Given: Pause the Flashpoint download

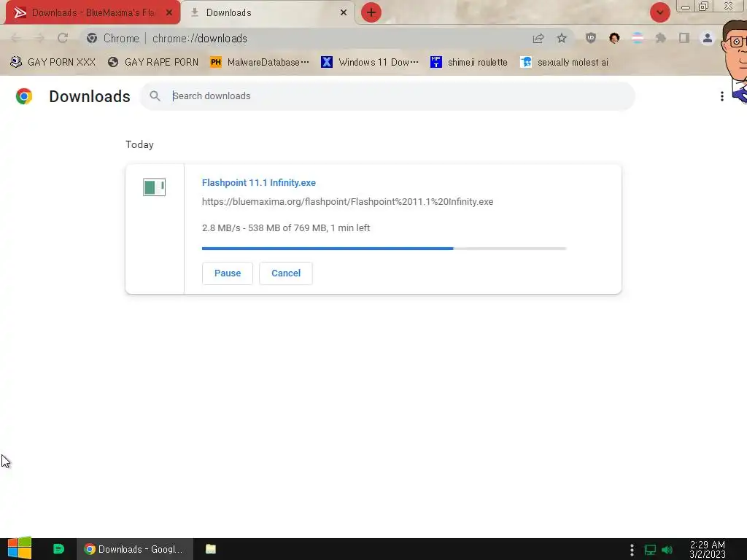Looking at the screenshot, I should click(228, 273).
